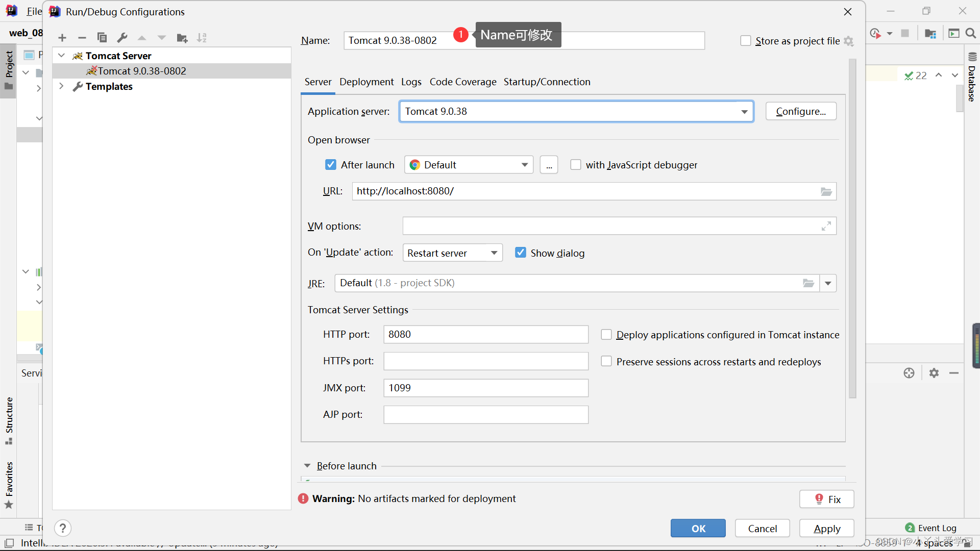Click the IDE project structure toolbar icon
980x551 pixels.
pos(930,33)
